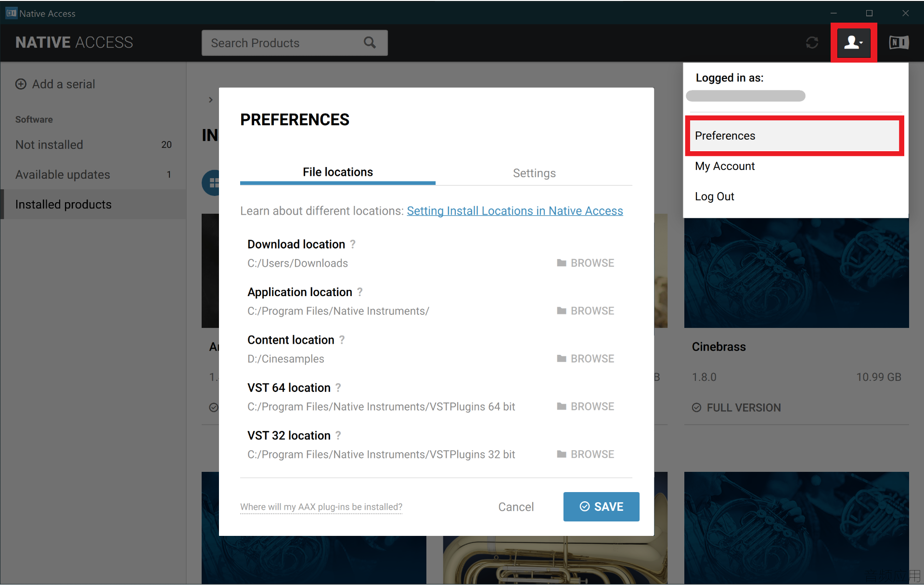Browse for Application location folder
Viewport: 924px width, 585px height.
click(x=585, y=311)
